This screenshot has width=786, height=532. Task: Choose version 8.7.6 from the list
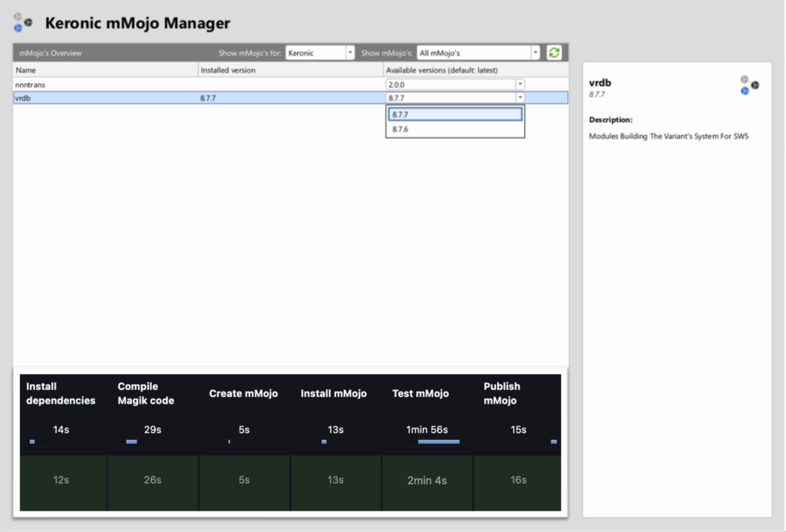point(455,129)
